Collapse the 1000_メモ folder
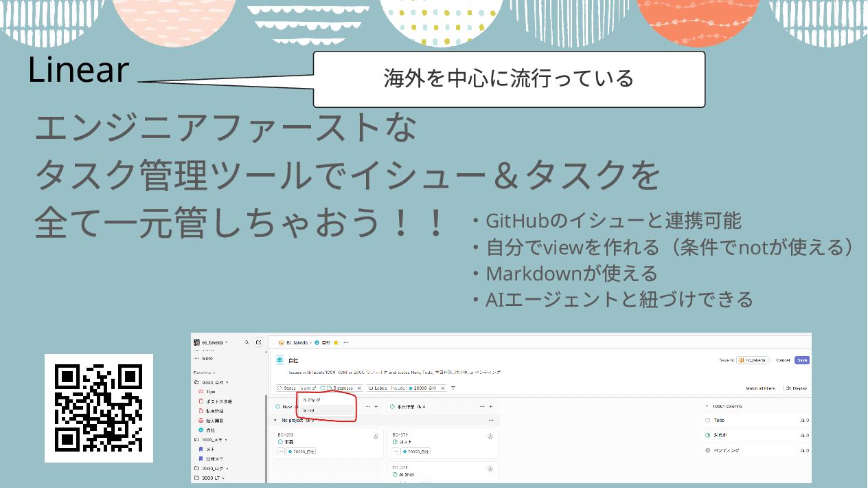 (x=211, y=440)
